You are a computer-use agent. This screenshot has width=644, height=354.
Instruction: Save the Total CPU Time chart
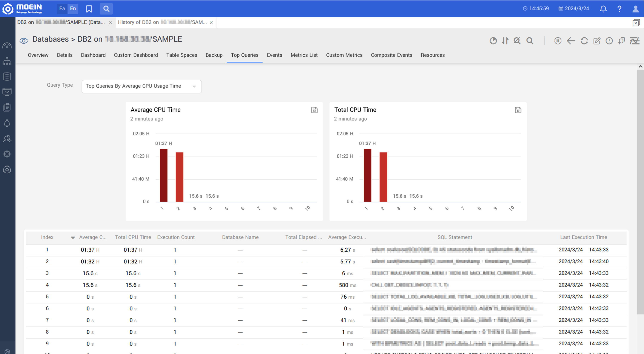(x=518, y=110)
